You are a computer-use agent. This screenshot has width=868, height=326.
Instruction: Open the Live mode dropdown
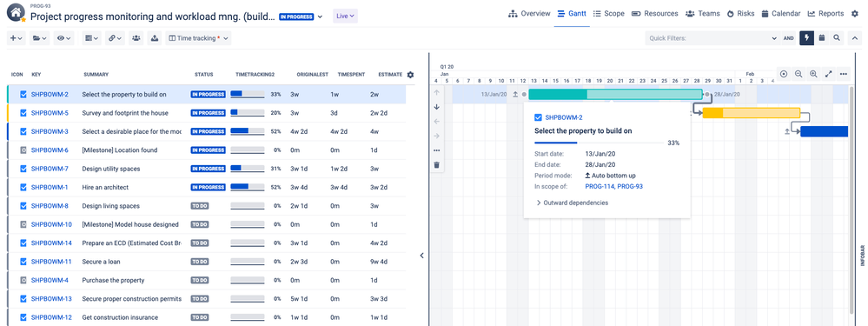click(x=346, y=16)
